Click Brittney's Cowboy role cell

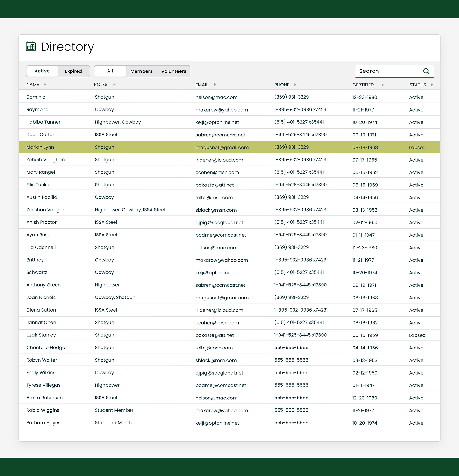pos(104,260)
